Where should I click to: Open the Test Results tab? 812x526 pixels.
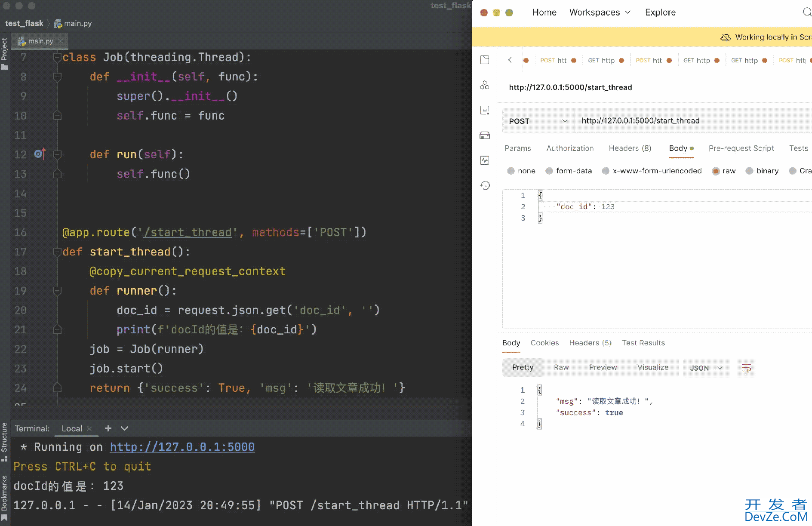click(643, 343)
